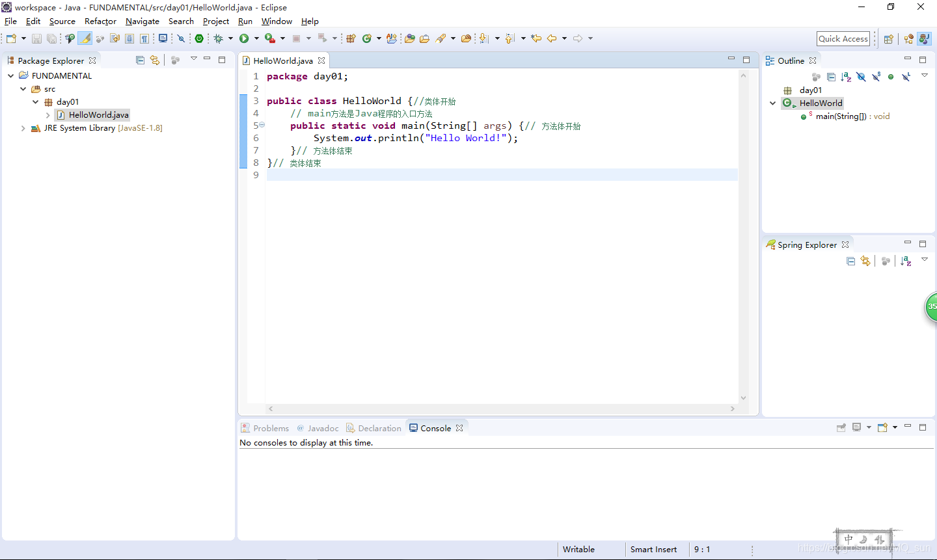Switch to the Spring perspective icon
The height and width of the screenshot is (560, 937).
(x=908, y=39)
